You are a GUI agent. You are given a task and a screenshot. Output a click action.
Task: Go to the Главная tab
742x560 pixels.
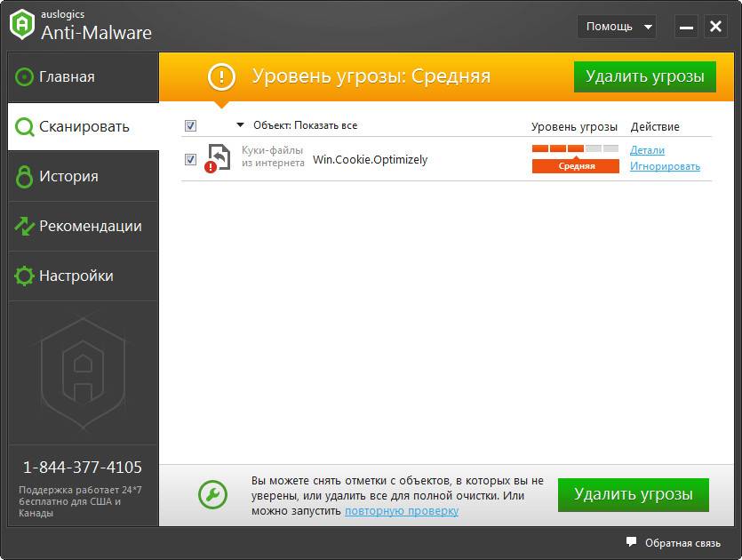84,76
